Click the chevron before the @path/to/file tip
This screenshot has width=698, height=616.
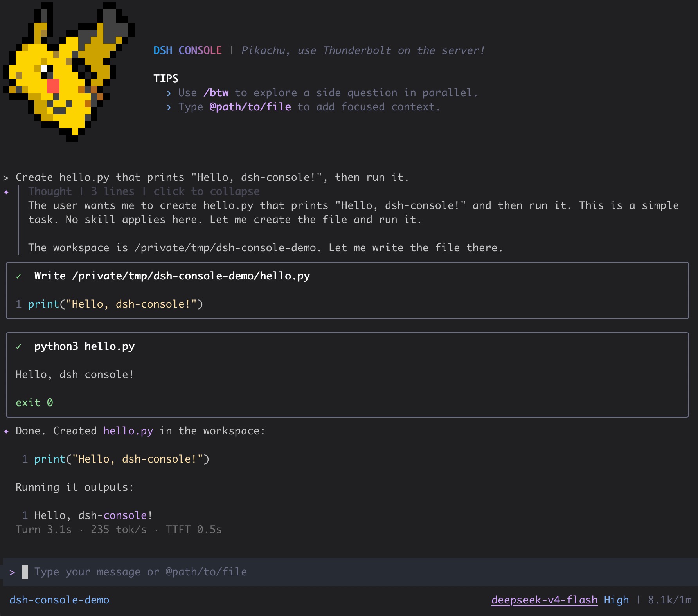point(169,107)
